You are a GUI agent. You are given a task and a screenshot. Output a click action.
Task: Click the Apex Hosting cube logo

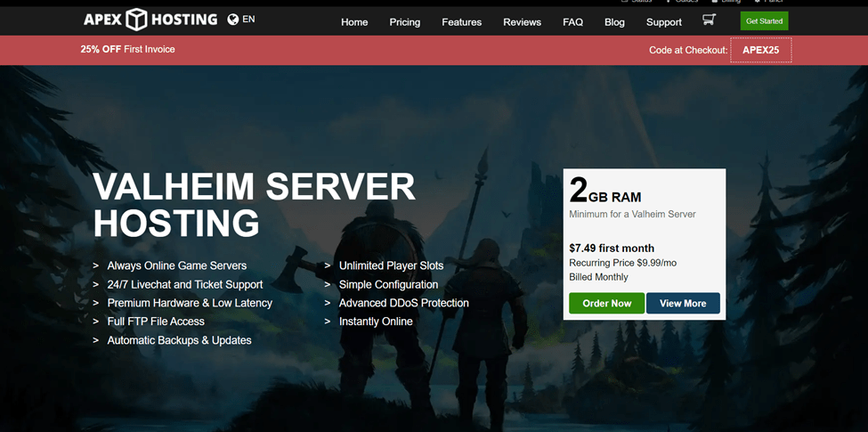click(136, 20)
